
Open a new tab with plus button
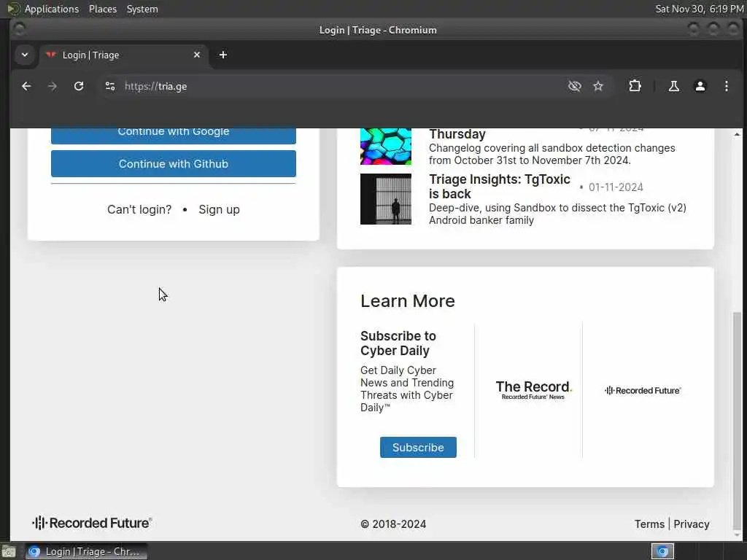(x=223, y=55)
